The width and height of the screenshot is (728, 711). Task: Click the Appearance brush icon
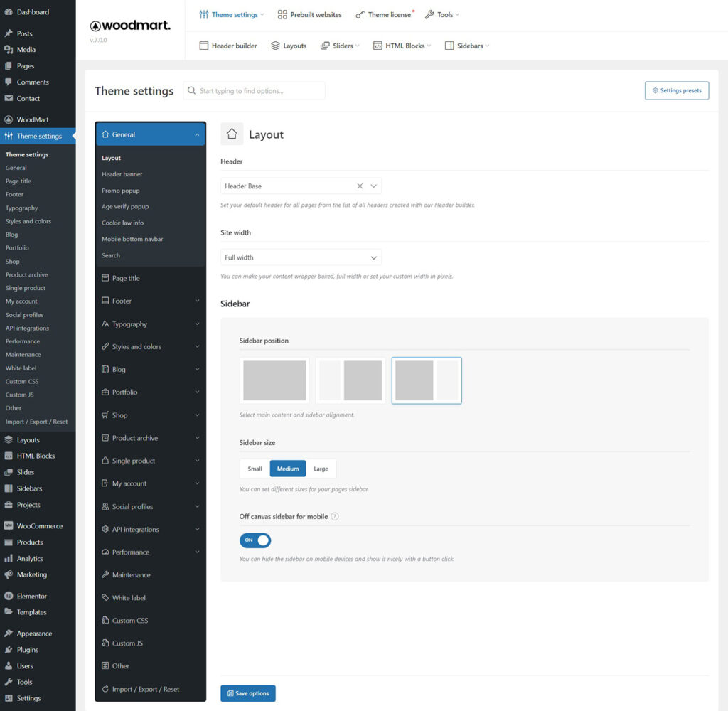coord(9,634)
